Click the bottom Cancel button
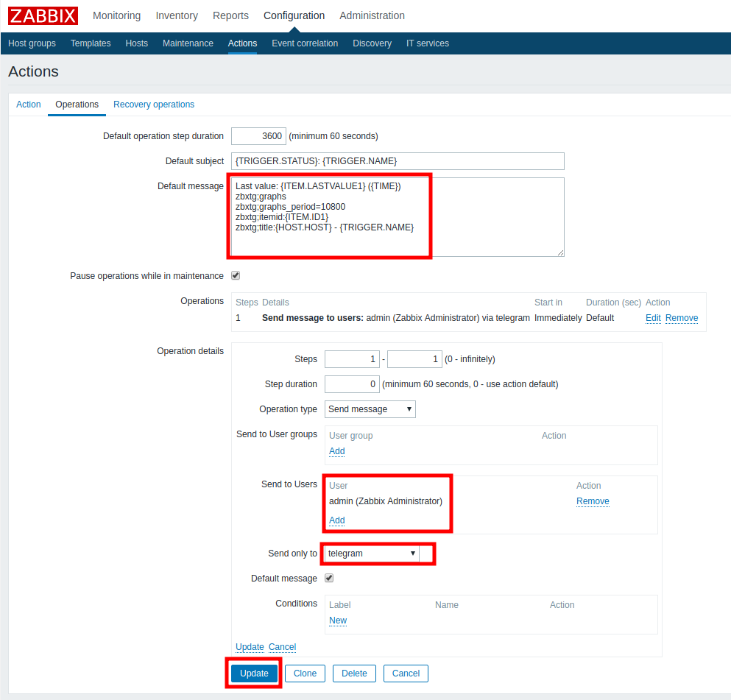The height and width of the screenshot is (700, 731). 406,674
